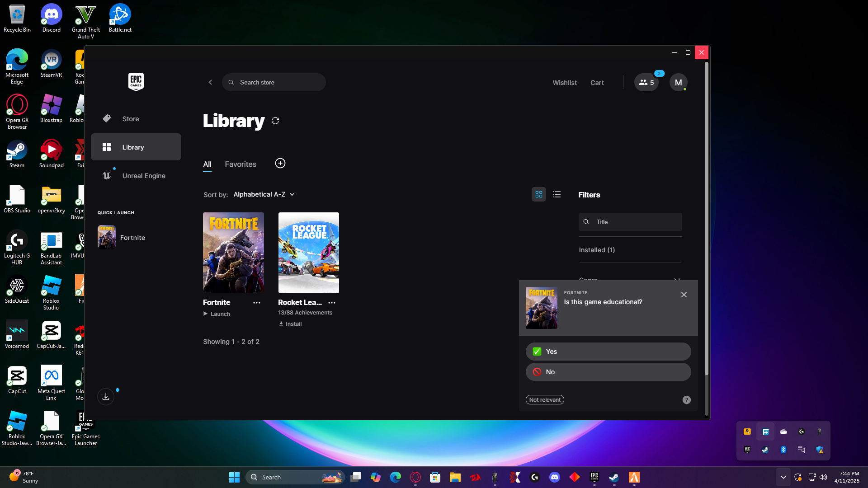Select the OBS Studio desktop shortcut
This screenshot has height=488, width=868.
17,199
